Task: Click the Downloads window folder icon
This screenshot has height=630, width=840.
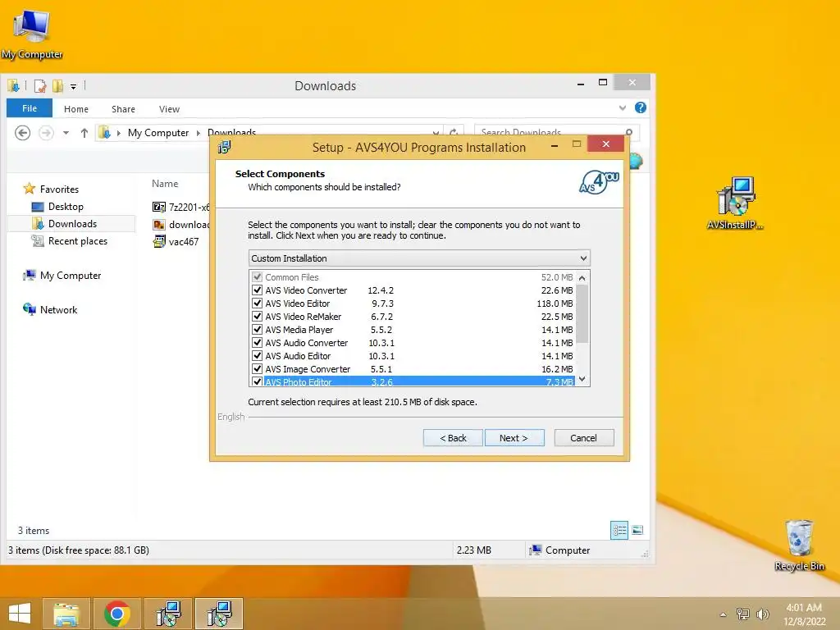Action: click(x=14, y=85)
